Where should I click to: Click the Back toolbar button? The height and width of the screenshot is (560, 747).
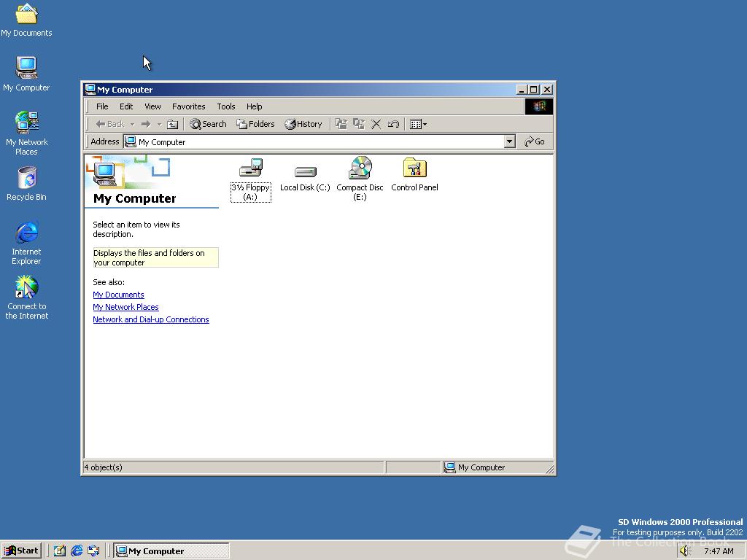click(x=109, y=124)
